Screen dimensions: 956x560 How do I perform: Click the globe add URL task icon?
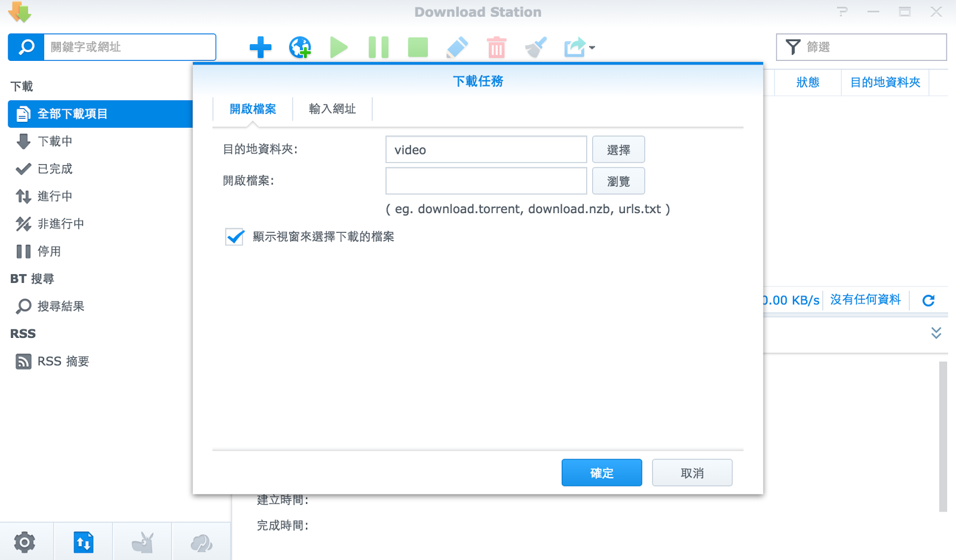[x=300, y=47]
